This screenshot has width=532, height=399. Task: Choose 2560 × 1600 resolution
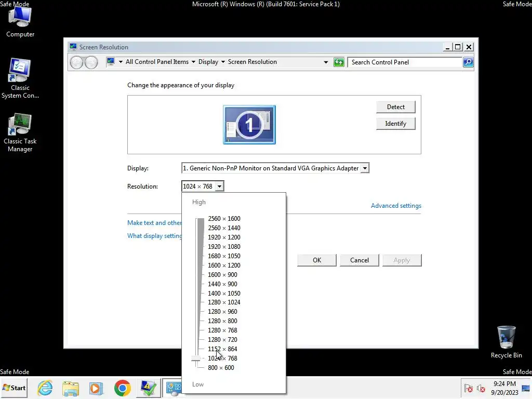224,219
